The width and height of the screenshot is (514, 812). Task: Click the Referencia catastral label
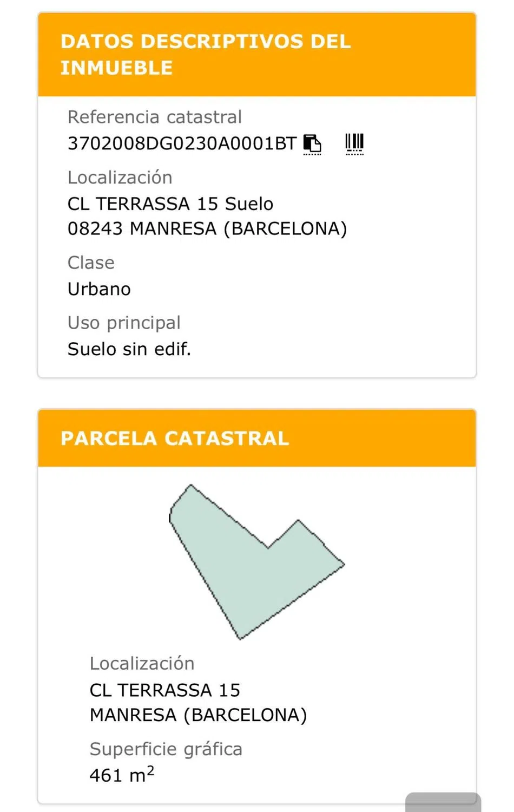(x=155, y=117)
